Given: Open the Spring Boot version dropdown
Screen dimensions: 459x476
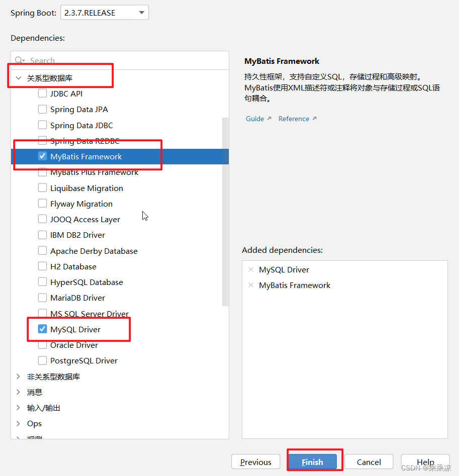Looking at the screenshot, I should click(x=142, y=12).
